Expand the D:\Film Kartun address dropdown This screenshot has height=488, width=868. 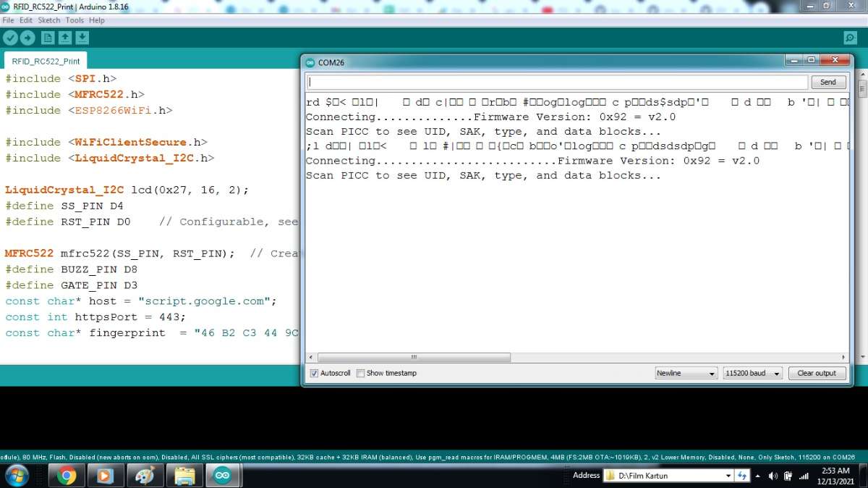click(x=728, y=476)
